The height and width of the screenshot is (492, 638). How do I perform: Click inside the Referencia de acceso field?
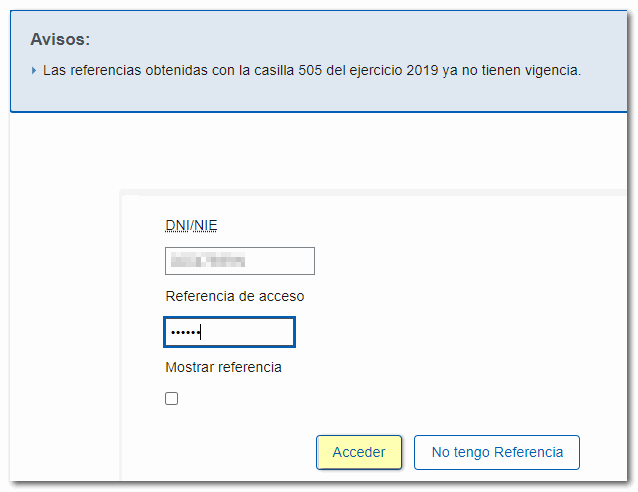[250, 332]
